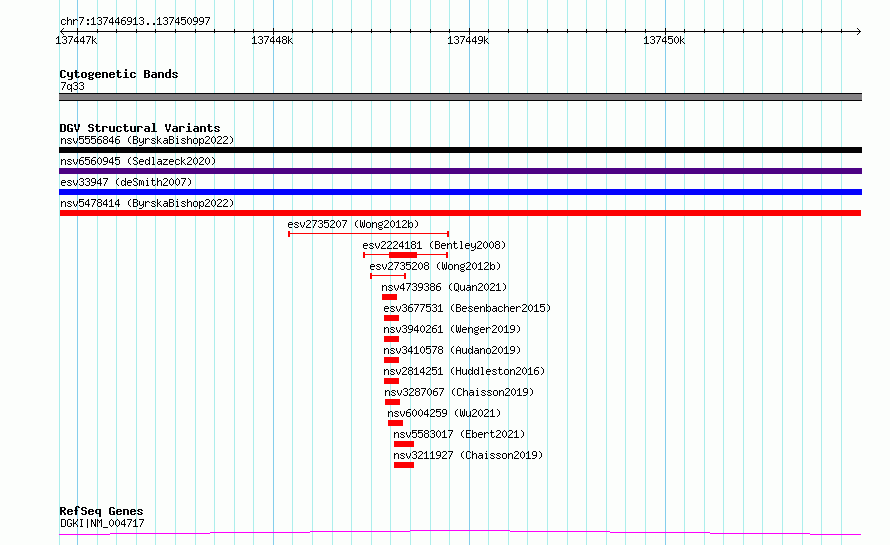Click the RefSeq Genes track title
Image resolution: width=890 pixels, height=545 pixels.
click(x=101, y=511)
